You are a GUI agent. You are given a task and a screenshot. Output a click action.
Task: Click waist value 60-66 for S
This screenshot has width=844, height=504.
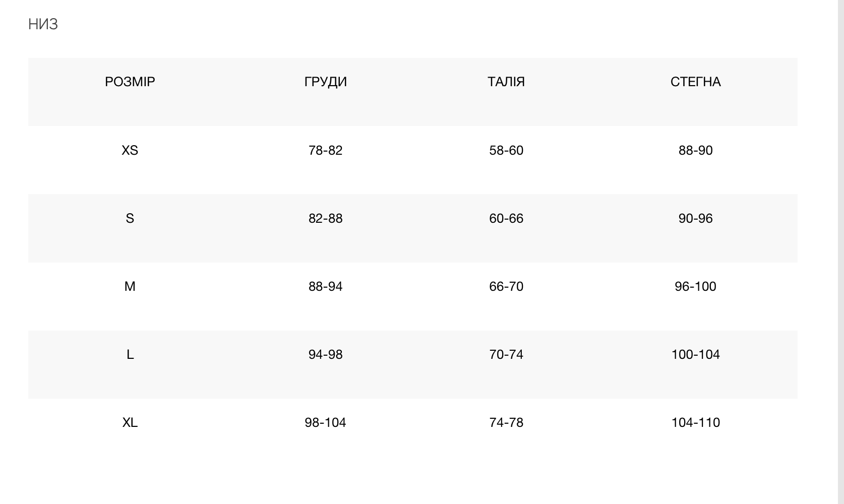coord(506,218)
